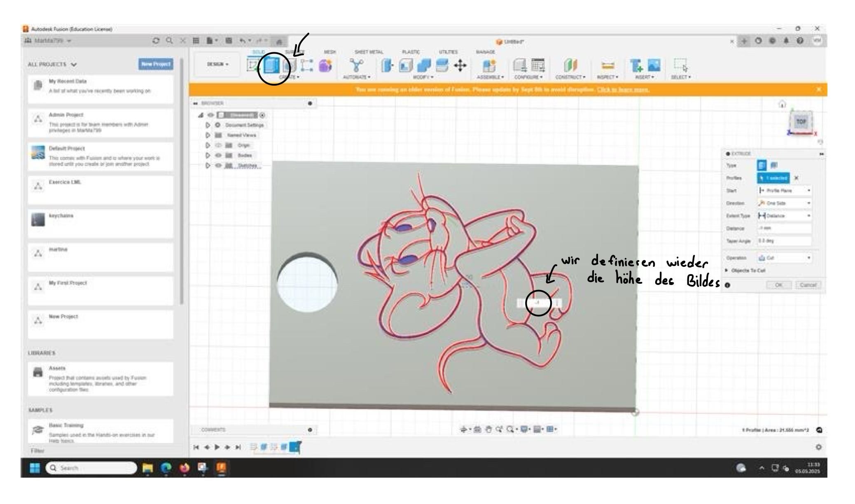Toggle visibility of Origin folder
The image size is (855, 504).
point(219,145)
